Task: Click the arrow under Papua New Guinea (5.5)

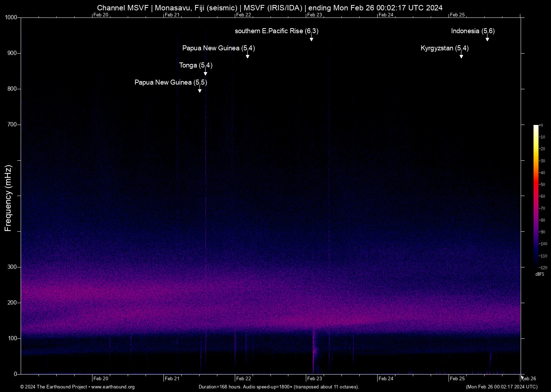Action: 199,89
